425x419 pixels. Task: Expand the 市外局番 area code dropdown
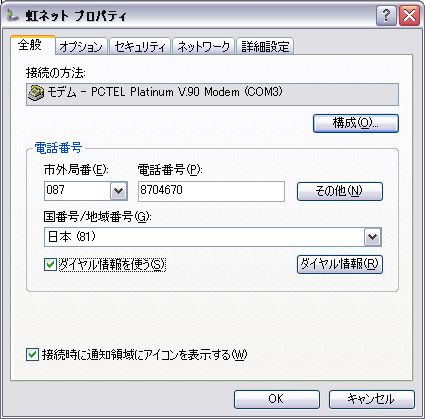(119, 191)
